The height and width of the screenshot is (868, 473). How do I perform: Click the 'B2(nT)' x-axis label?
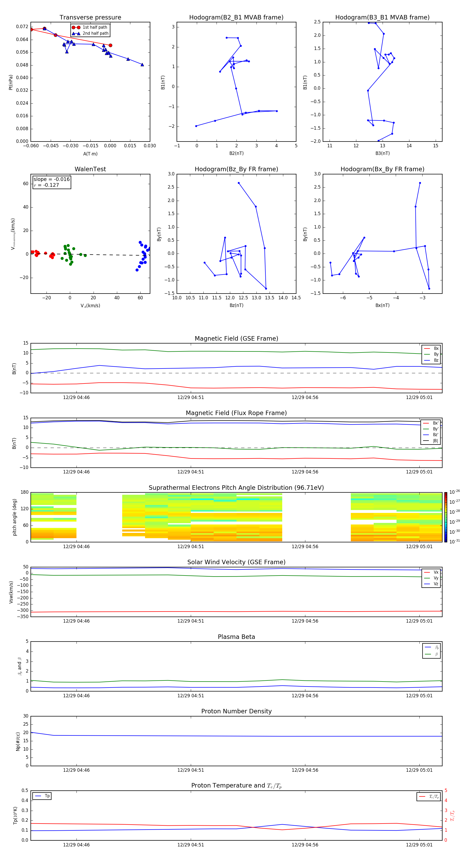pos(236,153)
